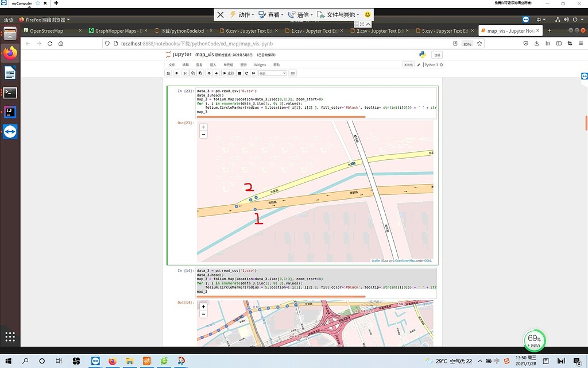Open the Widgets menu in Jupyter
The height and width of the screenshot is (368, 588).
click(260, 65)
